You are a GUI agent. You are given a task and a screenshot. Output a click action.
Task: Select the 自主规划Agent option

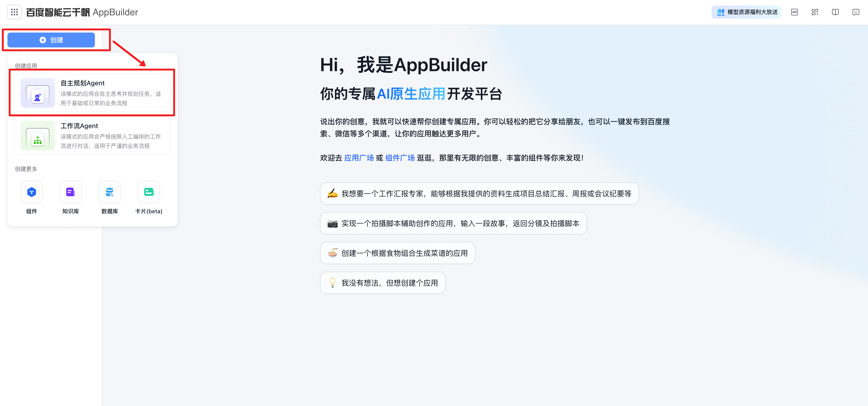[x=92, y=93]
